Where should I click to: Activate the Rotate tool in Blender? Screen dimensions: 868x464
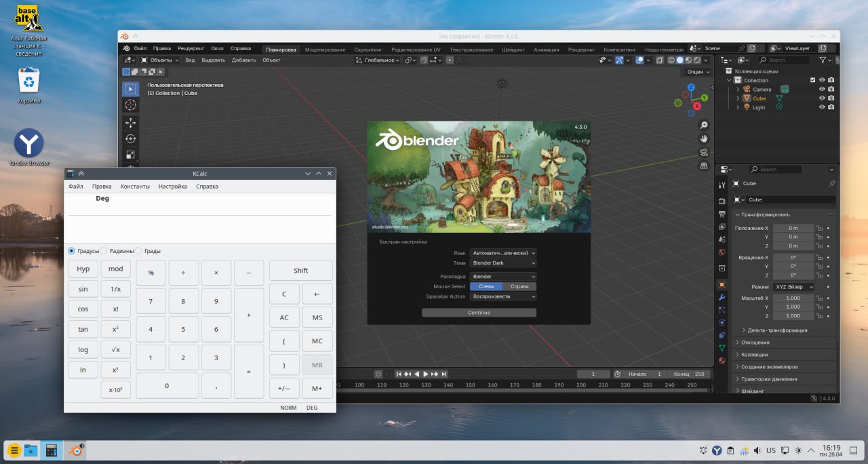[x=130, y=139]
